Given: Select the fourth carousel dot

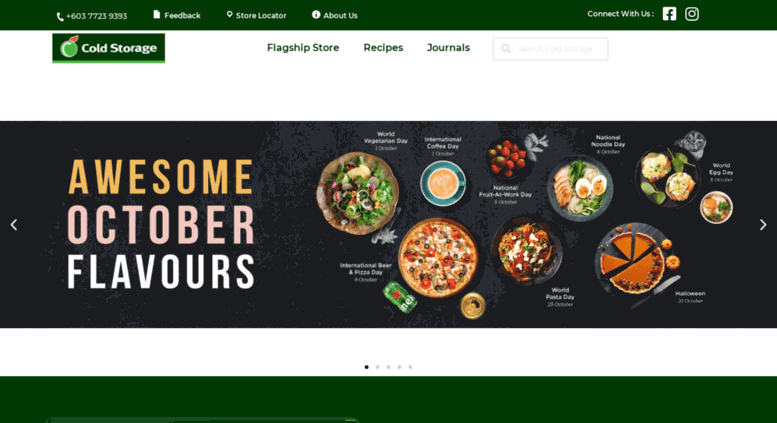Looking at the screenshot, I should point(399,367).
